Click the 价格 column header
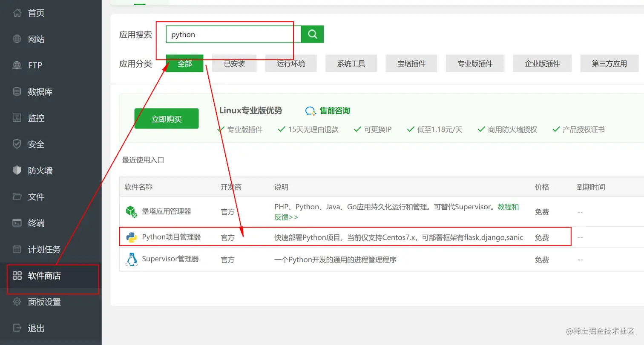644x345 pixels. [542, 187]
